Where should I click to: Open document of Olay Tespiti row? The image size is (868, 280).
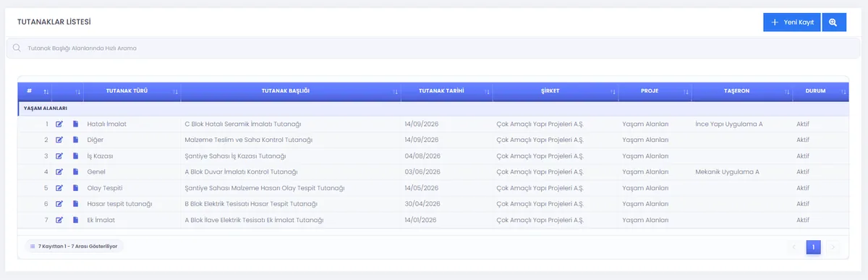[x=75, y=187]
